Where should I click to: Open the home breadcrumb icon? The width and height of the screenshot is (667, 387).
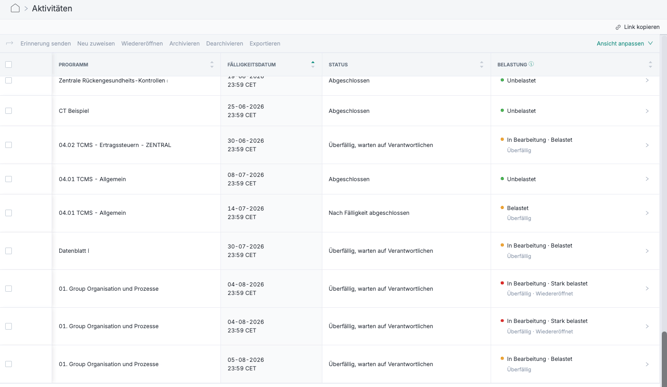click(x=15, y=8)
